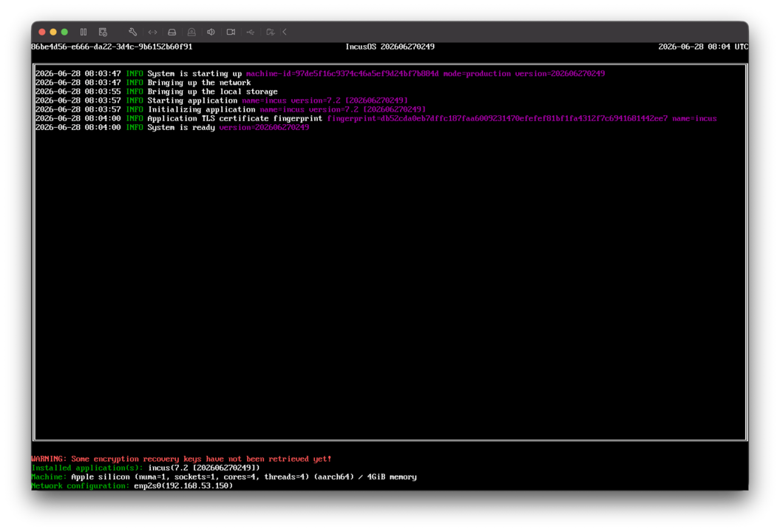Screen dimensions: 780x532
Task: Click the green INFO tag on 08:03:55 line
Action: click(x=135, y=92)
